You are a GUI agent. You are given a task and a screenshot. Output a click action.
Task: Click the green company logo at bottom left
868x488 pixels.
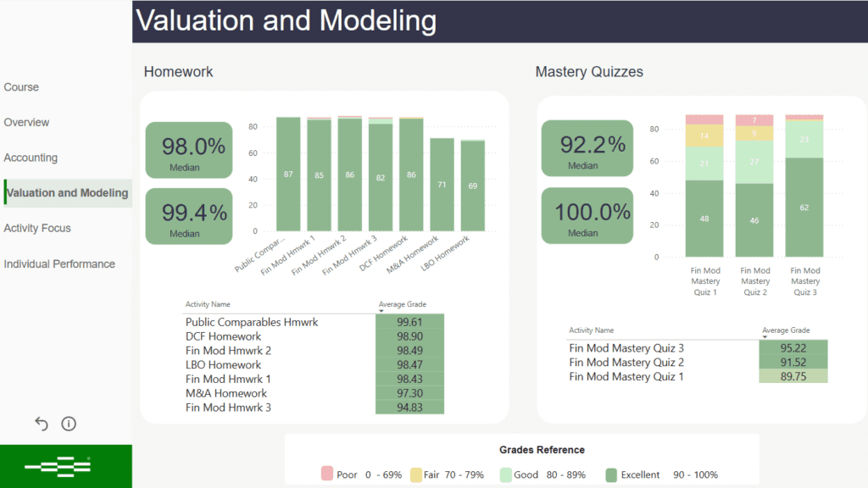tap(58, 466)
